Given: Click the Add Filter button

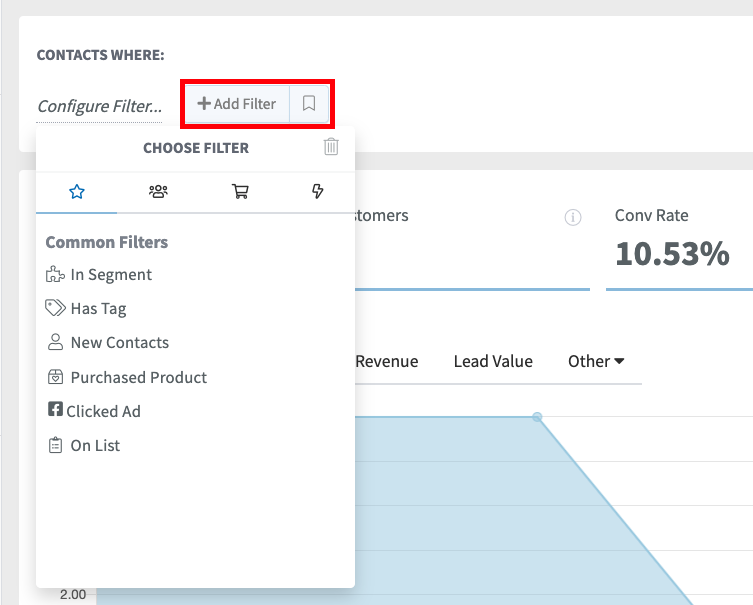Looking at the screenshot, I should [x=237, y=104].
